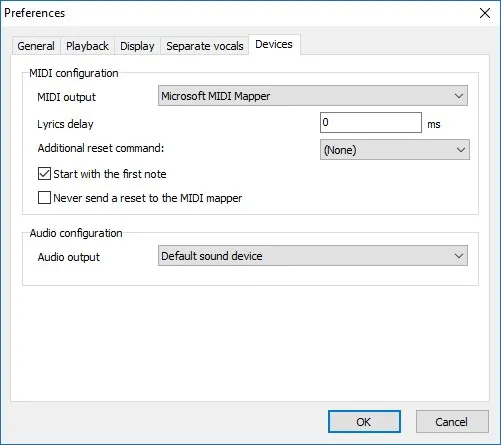Confirm settings with the OK button
The image size is (501, 445).
coord(364,422)
